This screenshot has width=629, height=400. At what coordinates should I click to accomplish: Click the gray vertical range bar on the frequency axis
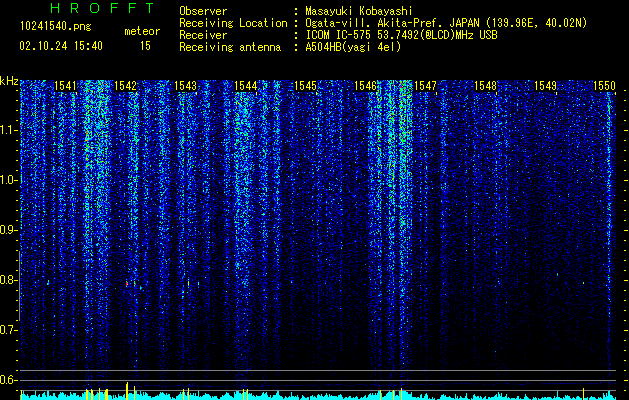[20, 286]
